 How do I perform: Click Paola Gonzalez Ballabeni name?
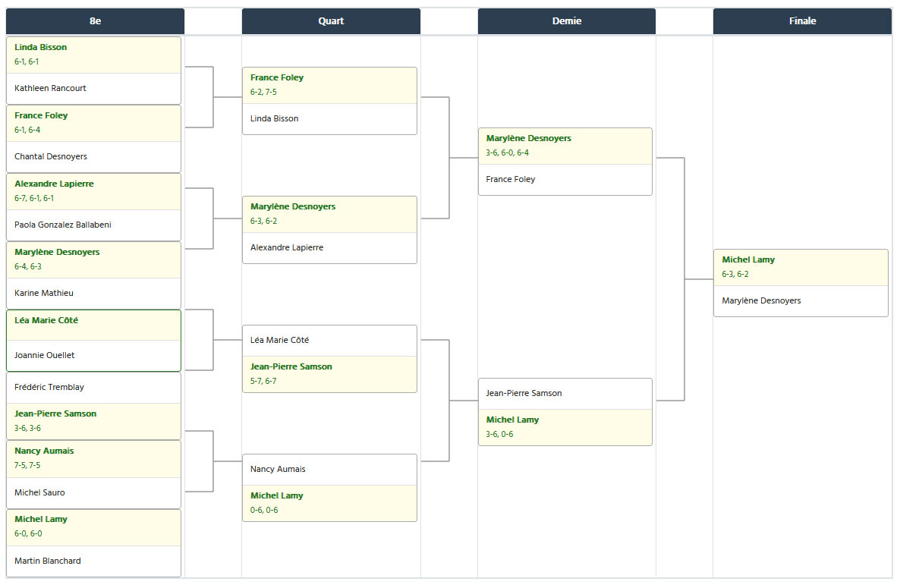62,225
